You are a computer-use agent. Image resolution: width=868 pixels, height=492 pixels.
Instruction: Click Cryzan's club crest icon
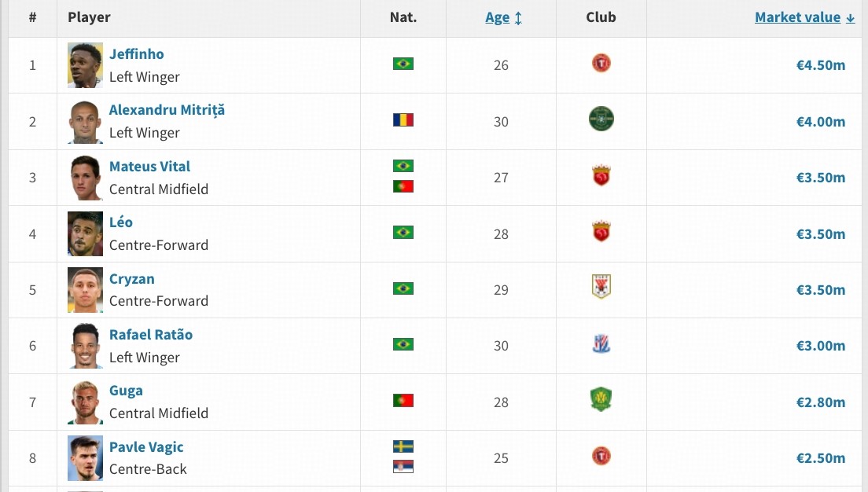pyautogui.click(x=601, y=287)
